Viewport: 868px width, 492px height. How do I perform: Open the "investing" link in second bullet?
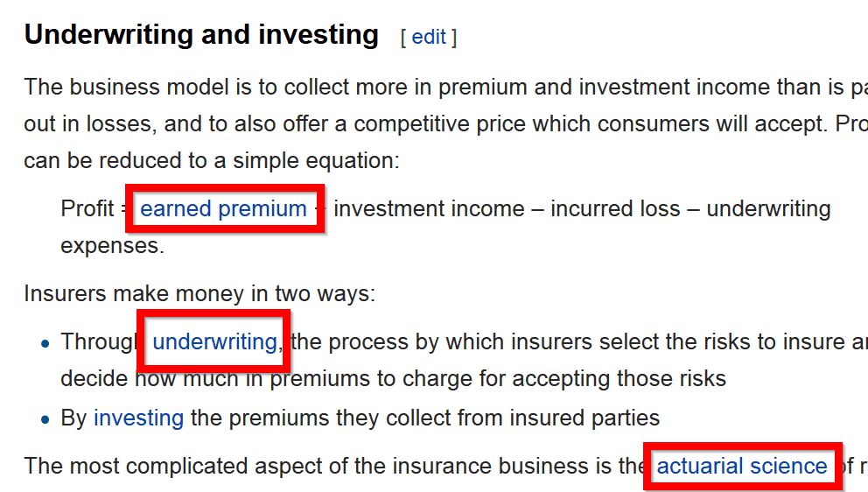tap(138, 418)
